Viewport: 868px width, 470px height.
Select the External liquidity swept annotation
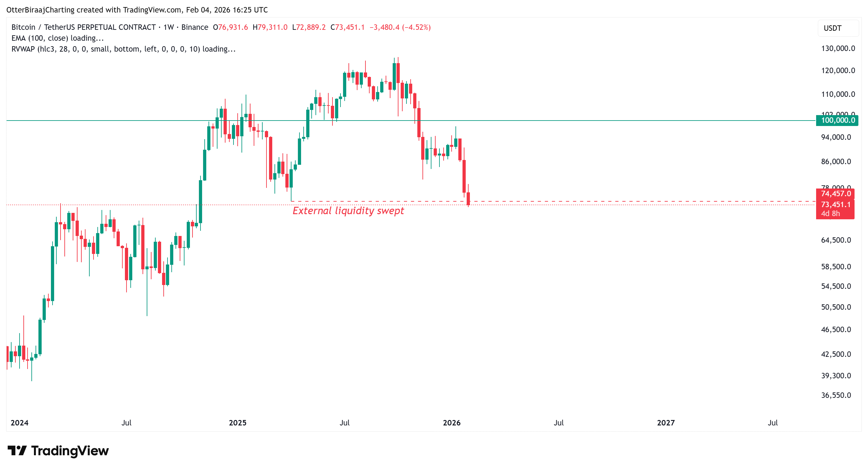pyautogui.click(x=348, y=211)
